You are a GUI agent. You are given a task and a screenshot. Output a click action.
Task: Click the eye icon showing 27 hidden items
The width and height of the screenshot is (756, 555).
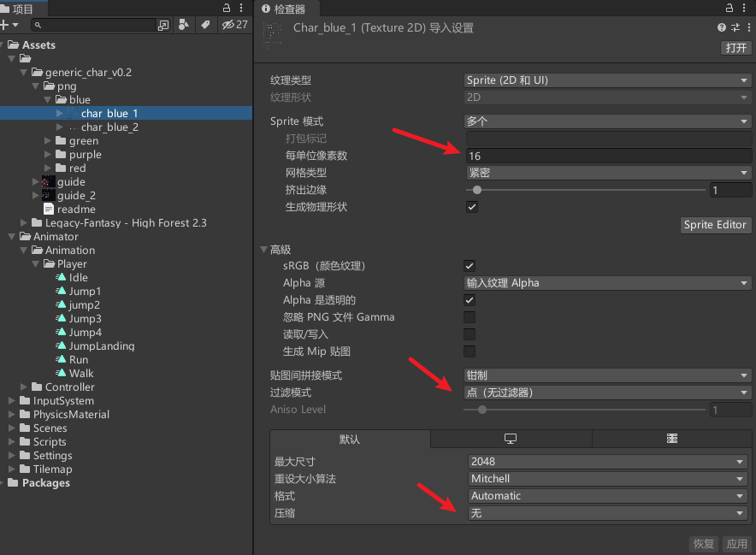coord(227,25)
